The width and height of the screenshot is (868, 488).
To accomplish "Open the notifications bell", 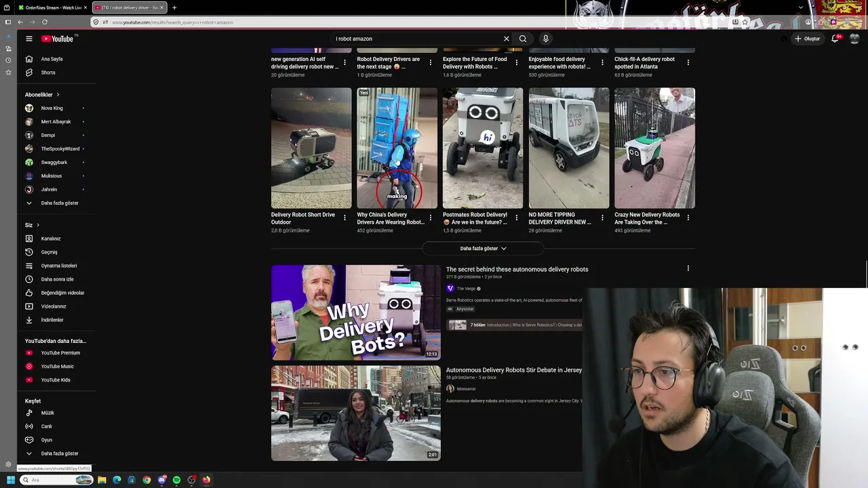I will 835,39.
